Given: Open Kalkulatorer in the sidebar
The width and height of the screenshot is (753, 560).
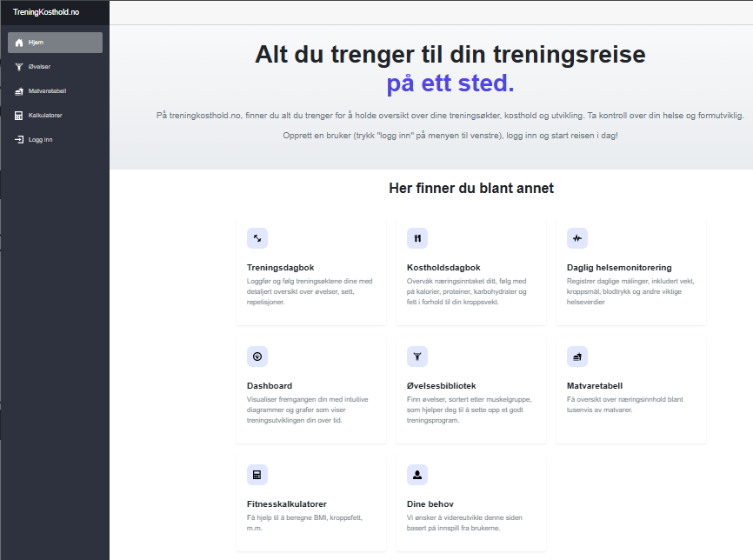Looking at the screenshot, I should pos(44,116).
